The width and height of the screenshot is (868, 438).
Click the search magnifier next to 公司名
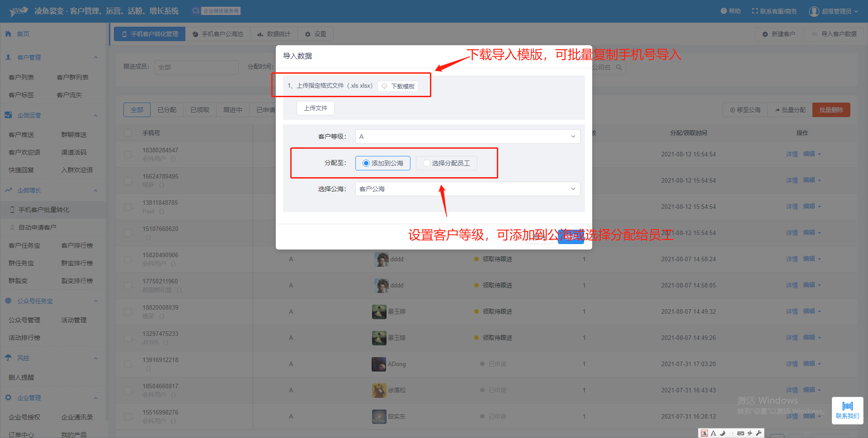[618, 67]
